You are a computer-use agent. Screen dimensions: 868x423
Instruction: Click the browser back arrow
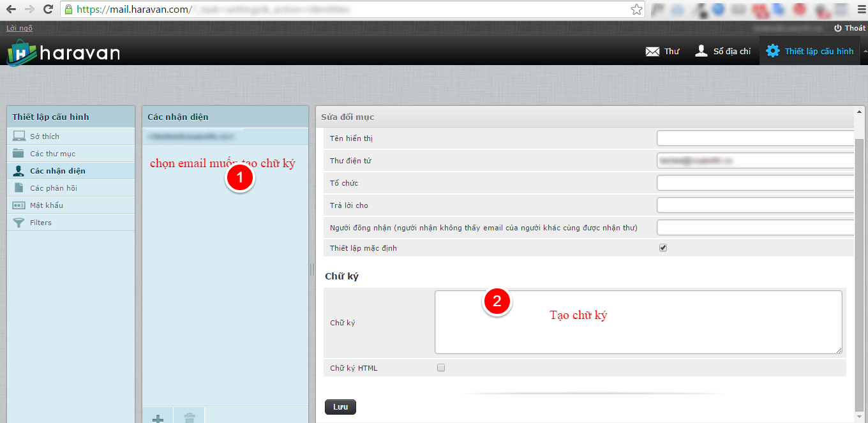click(x=11, y=9)
